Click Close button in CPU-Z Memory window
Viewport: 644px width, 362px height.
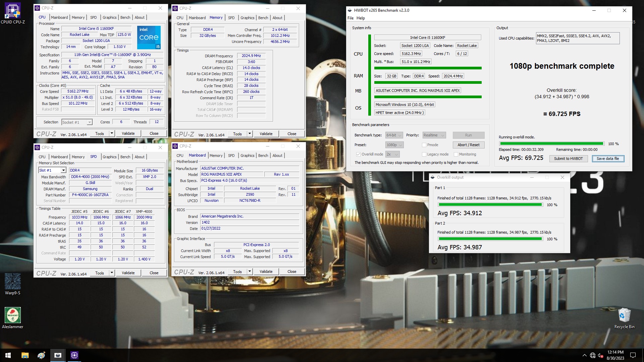point(292,134)
